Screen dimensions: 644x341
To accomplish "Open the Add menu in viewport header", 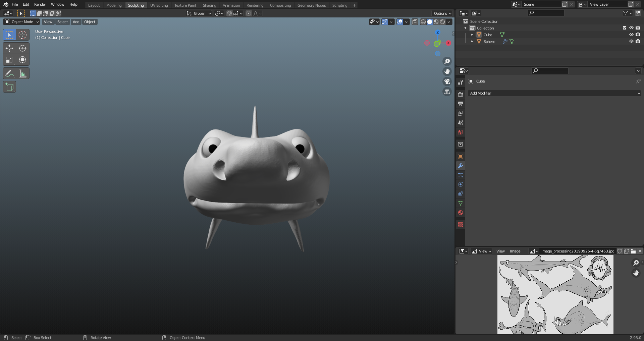I will pyautogui.click(x=76, y=22).
